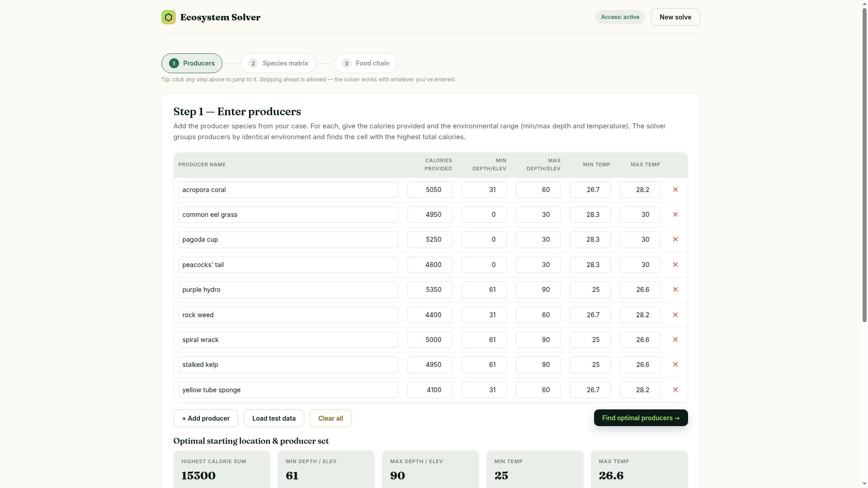Remove the acropora coral row
Viewport: 868px width, 488px height.
675,190
